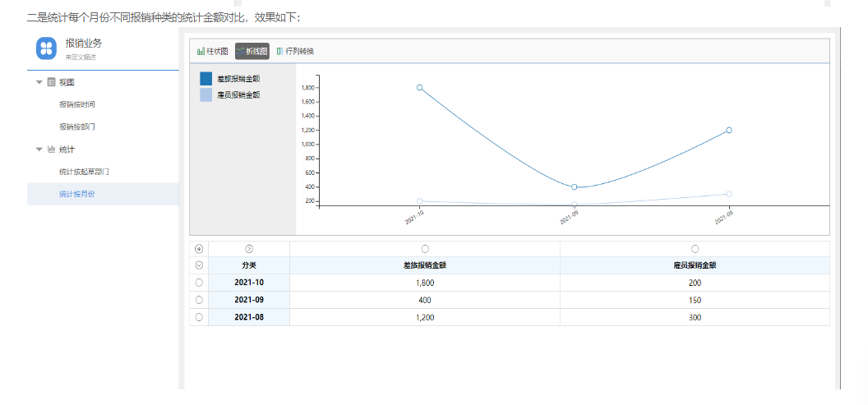868x405 pixels.
Task: Click the table cell with value 200
Action: tap(695, 283)
